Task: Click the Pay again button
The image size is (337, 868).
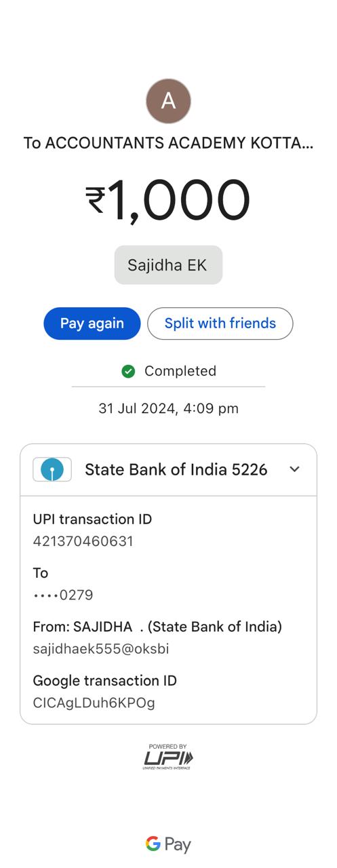Action: 92,323
